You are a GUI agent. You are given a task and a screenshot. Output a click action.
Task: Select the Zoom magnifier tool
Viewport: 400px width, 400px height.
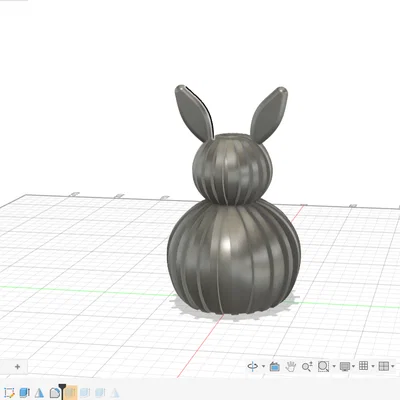307,367
